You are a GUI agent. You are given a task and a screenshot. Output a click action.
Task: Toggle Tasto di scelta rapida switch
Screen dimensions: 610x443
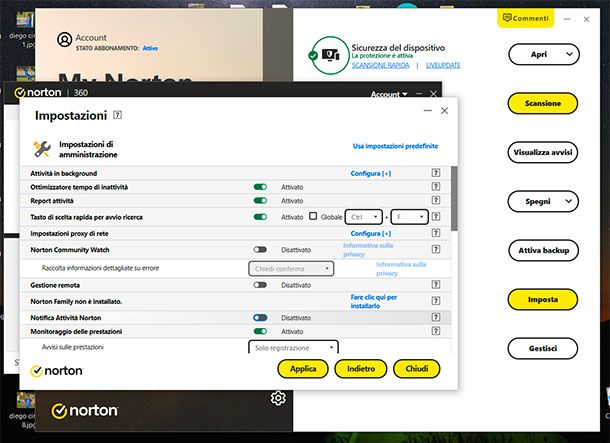coord(260,217)
